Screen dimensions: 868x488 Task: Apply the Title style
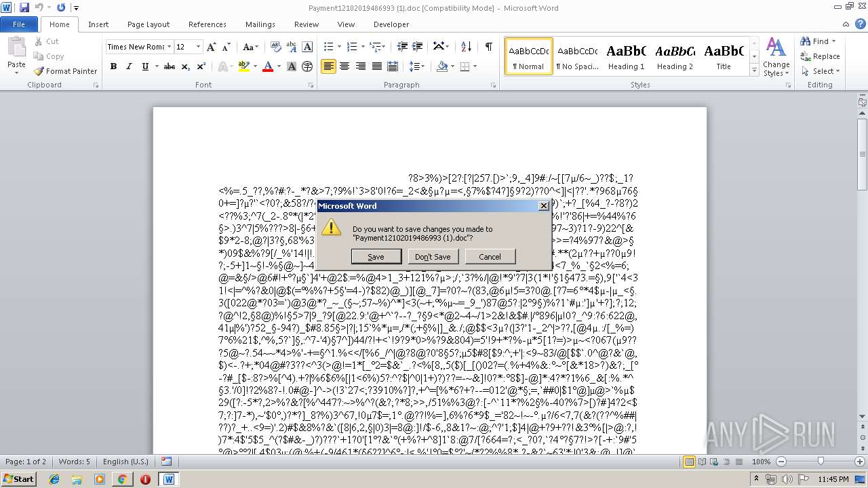click(x=724, y=56)
